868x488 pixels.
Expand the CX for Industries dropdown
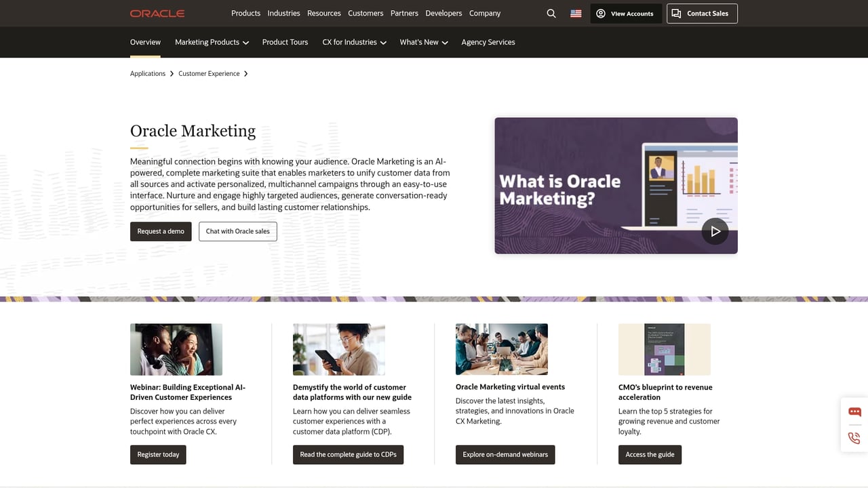click(354, 42)
